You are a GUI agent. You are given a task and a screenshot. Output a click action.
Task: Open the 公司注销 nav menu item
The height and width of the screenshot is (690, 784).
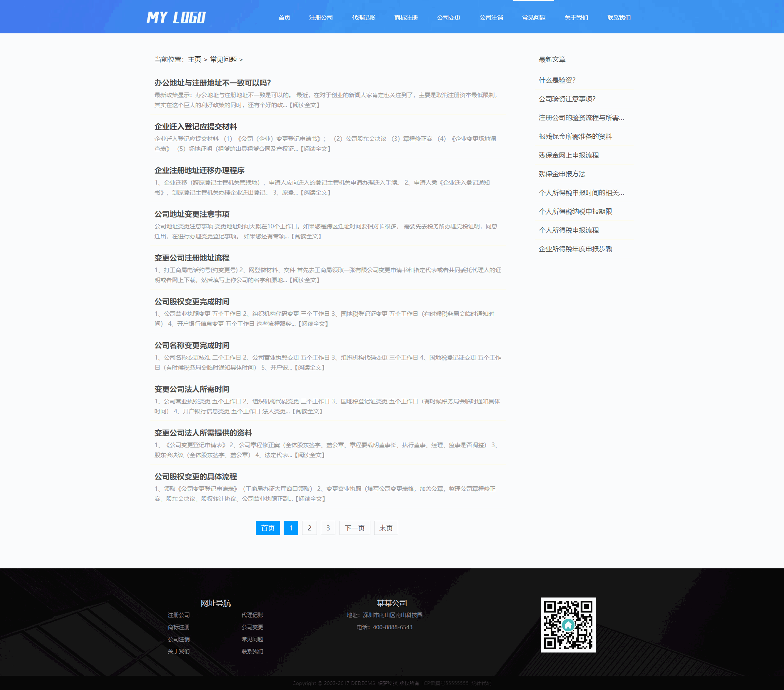click(x=491, y=17)
